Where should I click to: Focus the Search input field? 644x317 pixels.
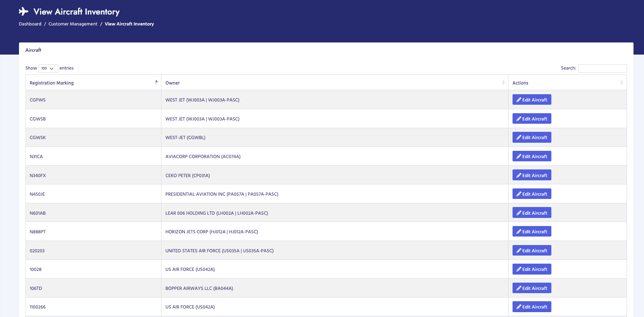pyautogui.click(x=602, y=68)
